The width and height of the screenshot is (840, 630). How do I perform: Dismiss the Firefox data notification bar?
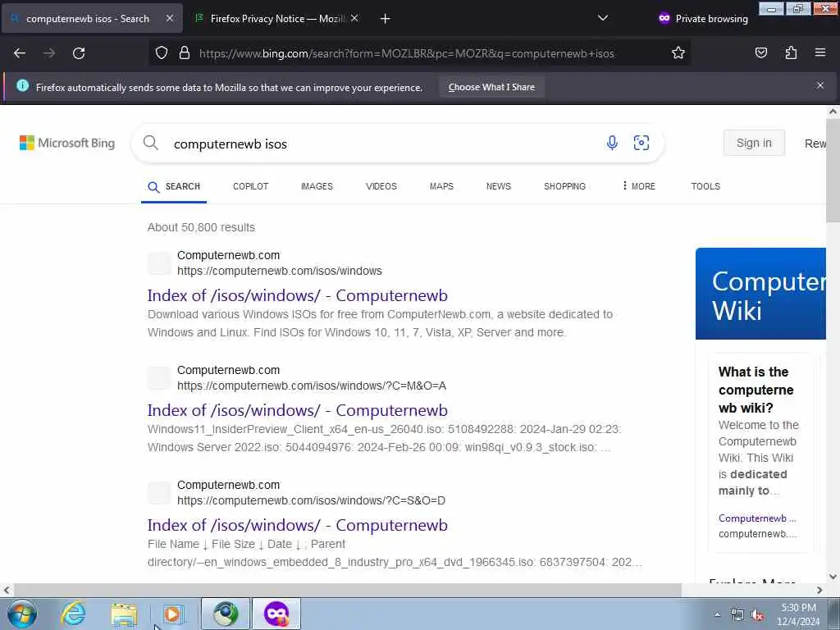(x=820, y=85)
